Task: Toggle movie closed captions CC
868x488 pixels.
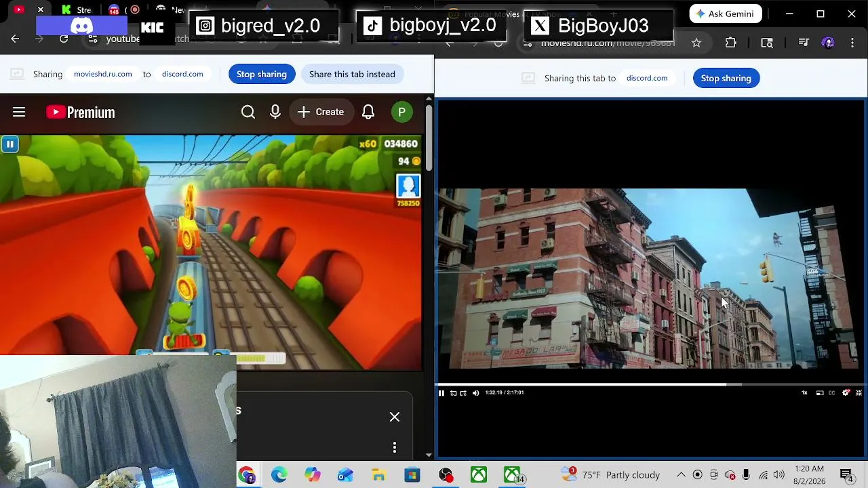Action: 832,393
